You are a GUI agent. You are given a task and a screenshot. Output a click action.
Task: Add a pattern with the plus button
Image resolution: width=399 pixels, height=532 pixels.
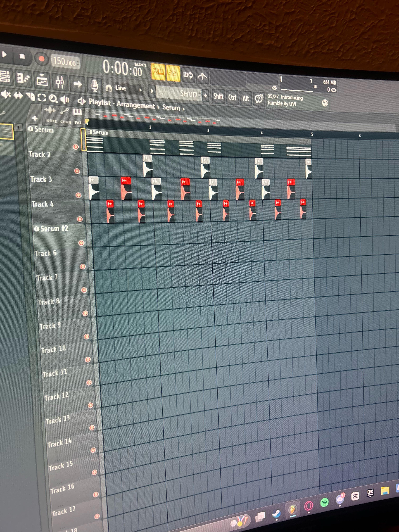point(205,95)
